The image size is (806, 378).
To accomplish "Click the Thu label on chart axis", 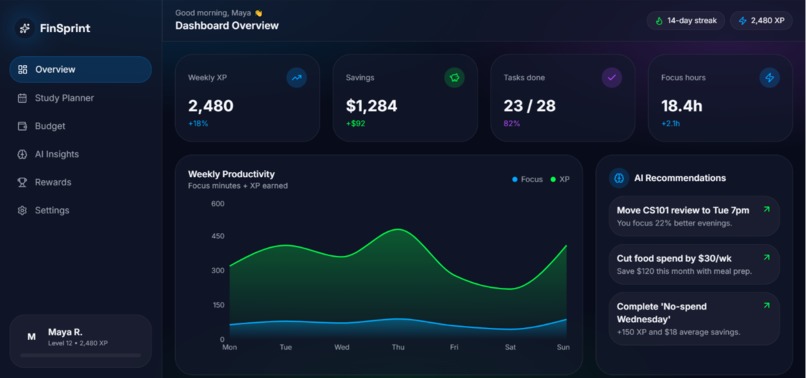I will [398, 348].
